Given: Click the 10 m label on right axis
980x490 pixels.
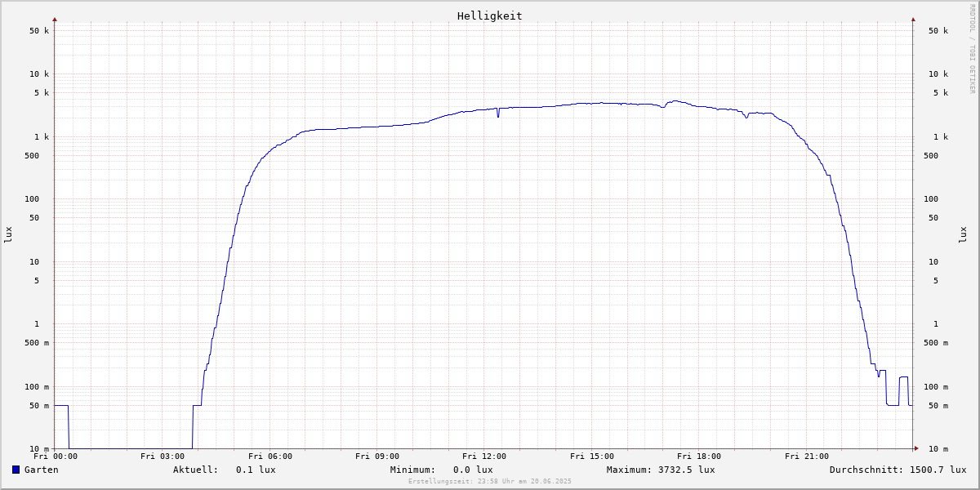Looking at the screenshot, I should [938, 449].
